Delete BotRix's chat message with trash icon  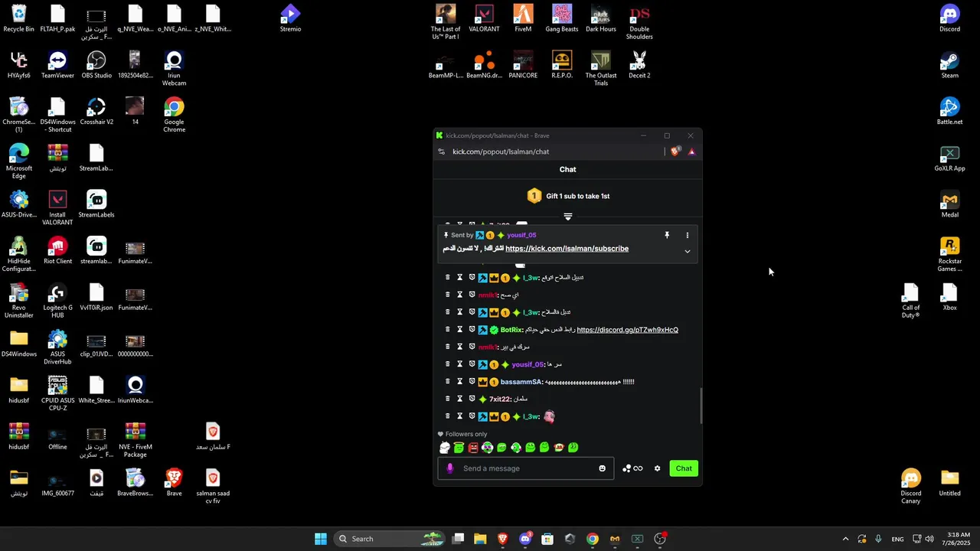[x=447, y=330]
